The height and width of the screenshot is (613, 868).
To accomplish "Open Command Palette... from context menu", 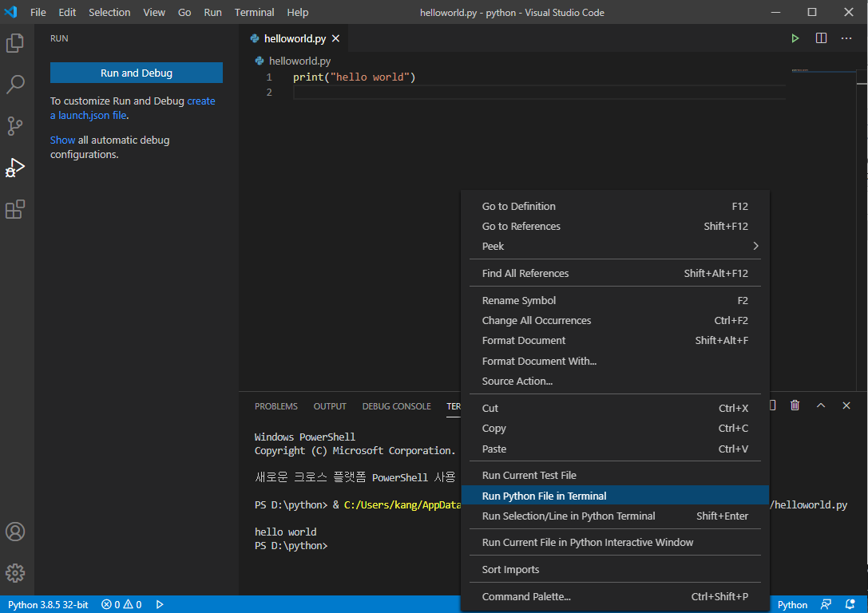I will click(615, 596).
